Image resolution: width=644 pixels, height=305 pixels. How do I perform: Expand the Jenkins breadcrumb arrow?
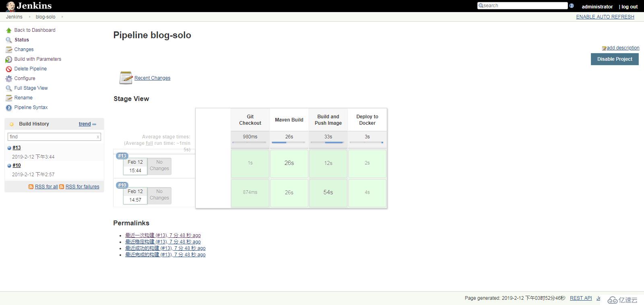30,17
